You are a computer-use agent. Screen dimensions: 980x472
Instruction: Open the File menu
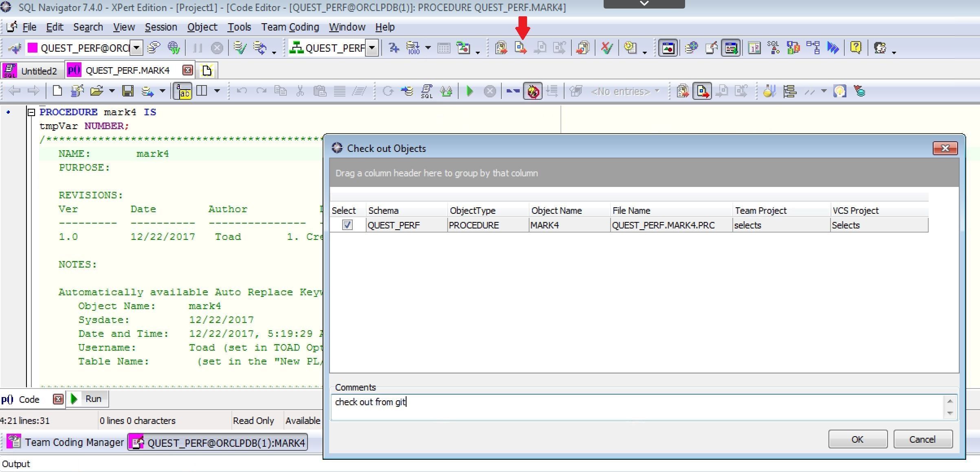pyautogui.click(x=29, y=27)
